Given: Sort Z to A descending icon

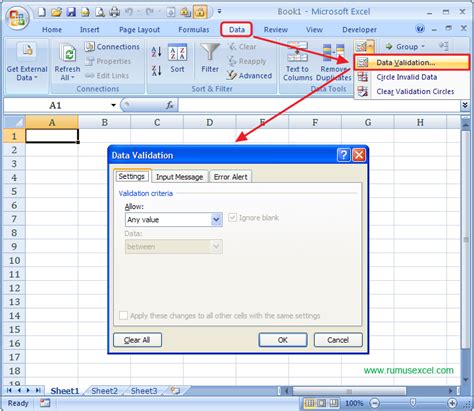Looking at the screenshot, I should [x=157, y=71].
